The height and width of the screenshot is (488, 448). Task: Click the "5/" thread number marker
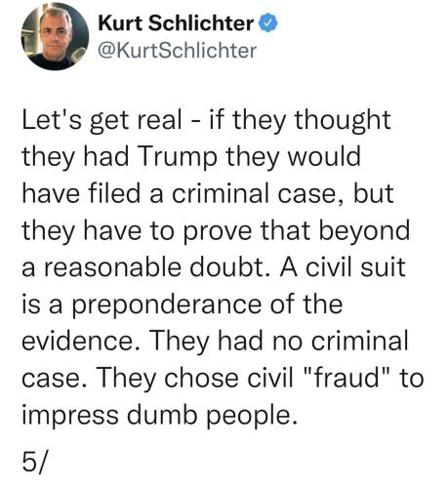34,463
